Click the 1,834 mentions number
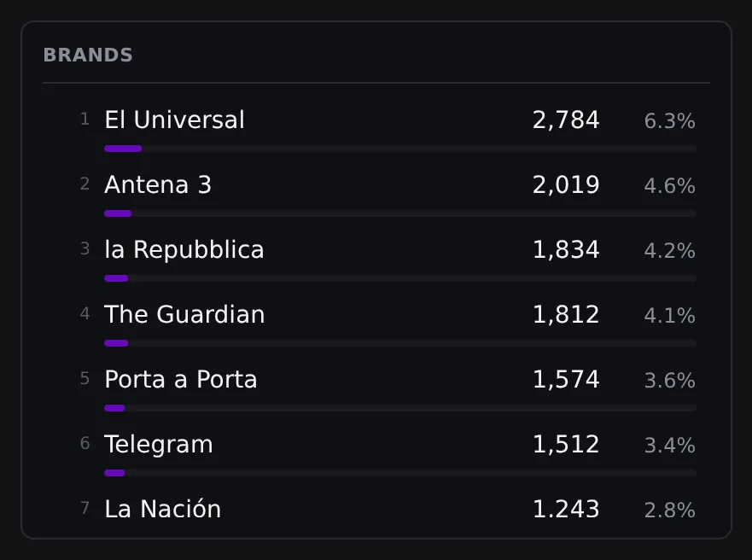 (x=566, y=249)
